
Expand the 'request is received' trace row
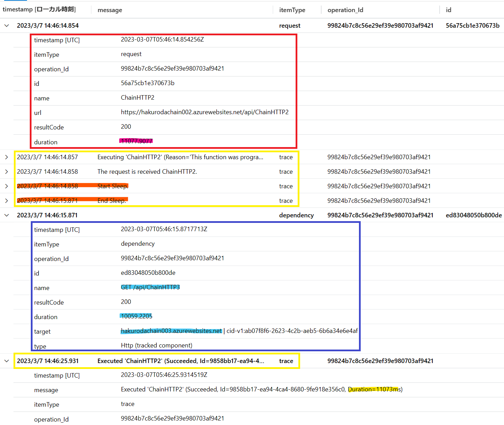(7, 172)
